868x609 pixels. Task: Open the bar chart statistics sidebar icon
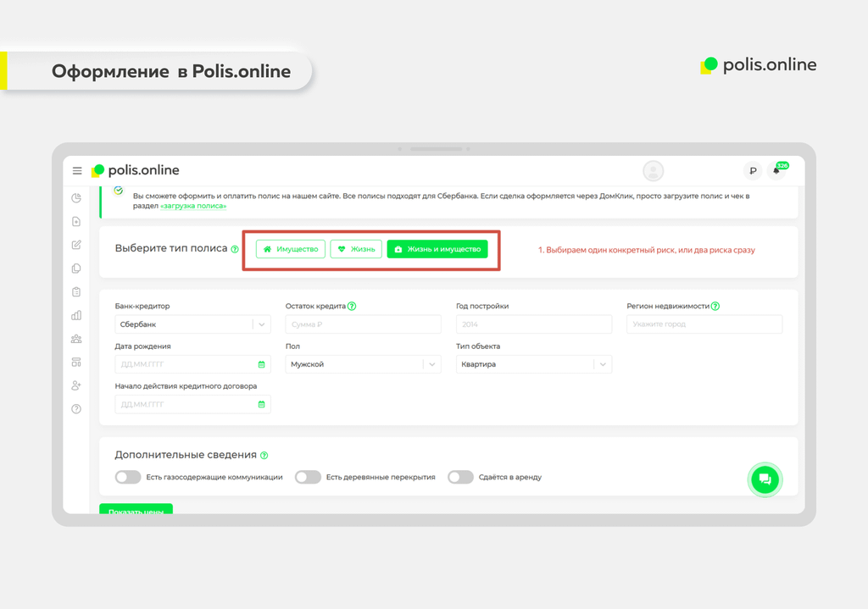point(76,316)
